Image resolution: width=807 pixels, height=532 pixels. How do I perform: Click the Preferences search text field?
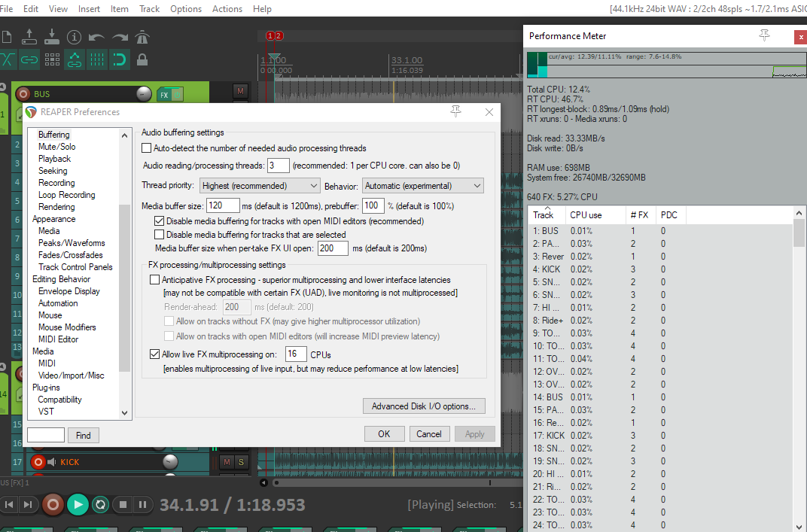coord(46,435)
